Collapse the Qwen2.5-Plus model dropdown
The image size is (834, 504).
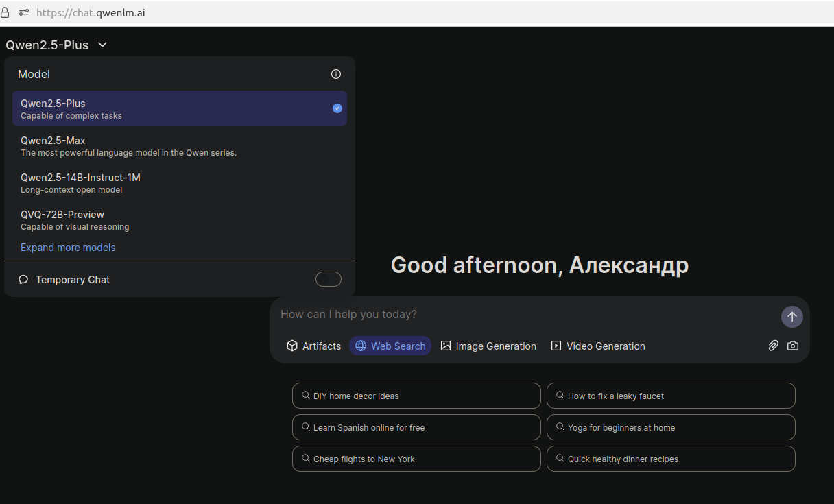tap(57, 45)
